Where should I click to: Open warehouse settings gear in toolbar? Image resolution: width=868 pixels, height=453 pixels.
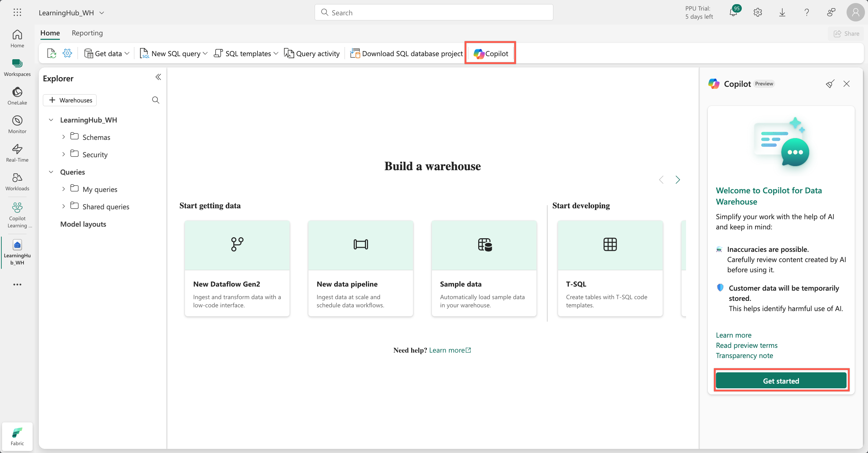(x=67, y=53)
